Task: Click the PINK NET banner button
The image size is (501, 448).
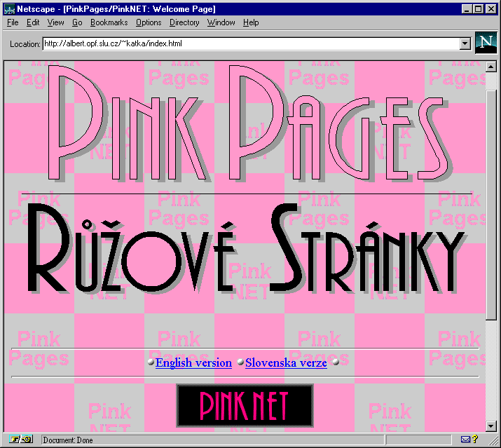Action: [x=245, y=405]
